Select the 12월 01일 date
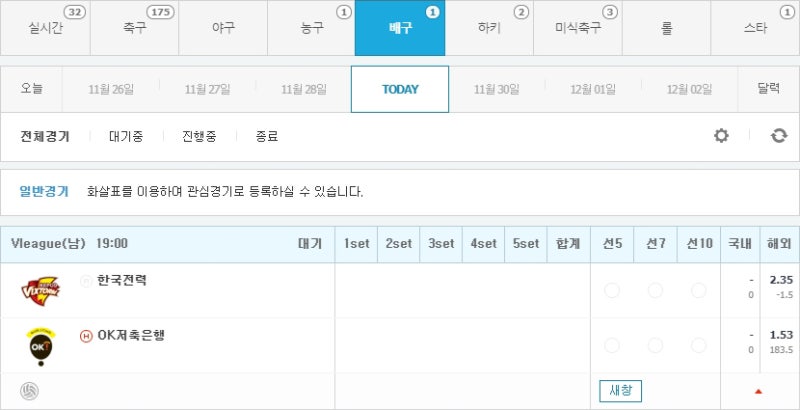 pyautogui.click(x=593, y=89)
